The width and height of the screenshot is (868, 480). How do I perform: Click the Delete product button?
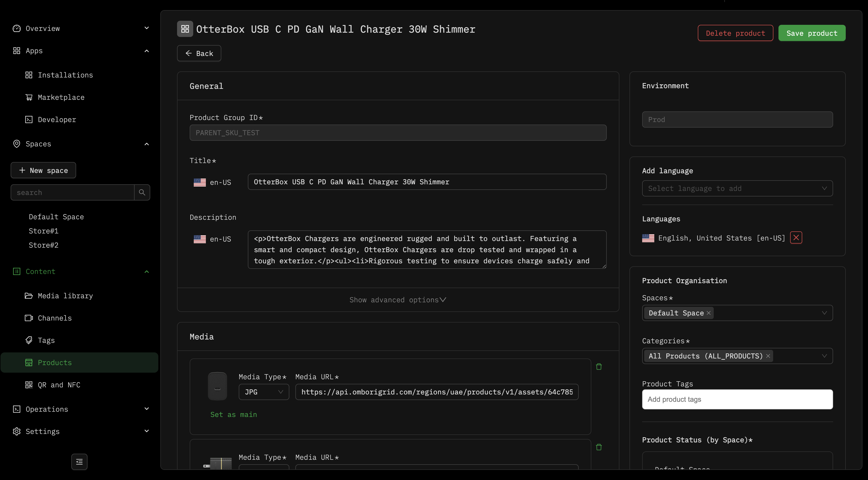pyautogui.click(x=735, y=33)
